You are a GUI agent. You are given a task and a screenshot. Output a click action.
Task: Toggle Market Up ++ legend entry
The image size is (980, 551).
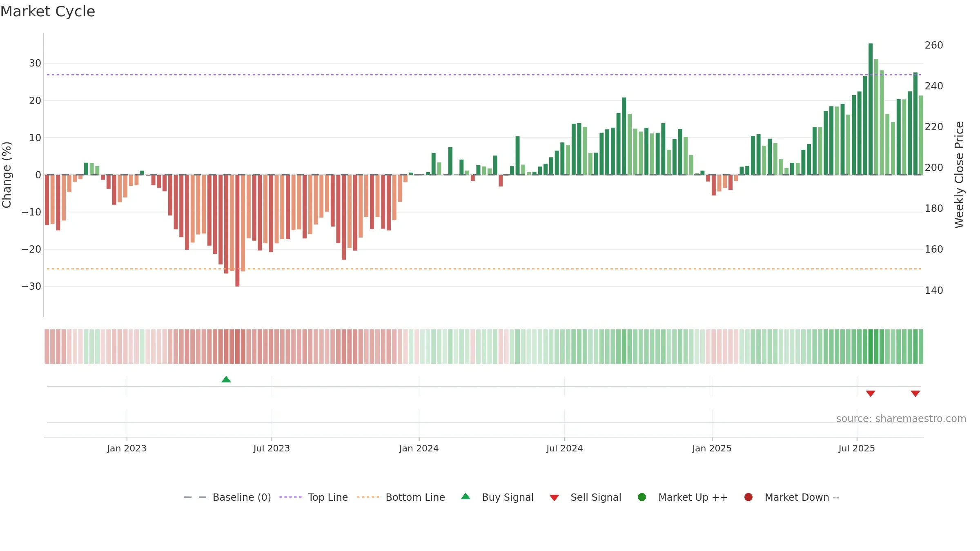pos(683,497)
